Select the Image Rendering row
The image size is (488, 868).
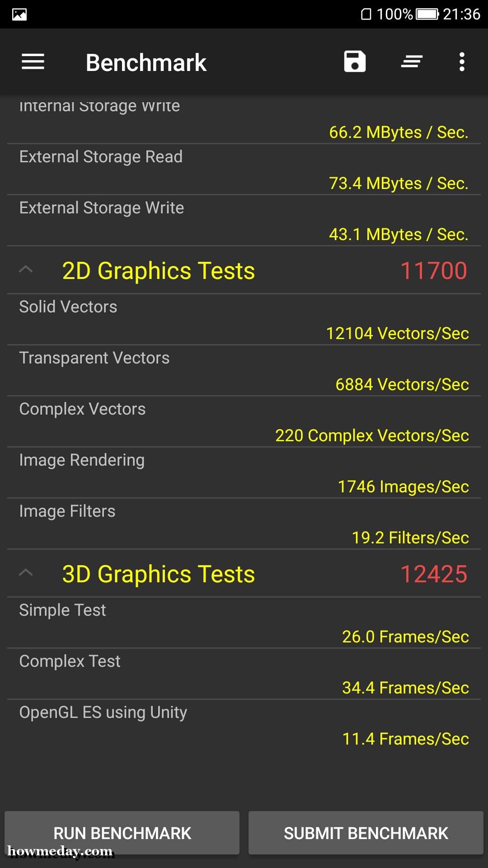tap(244, 473)
